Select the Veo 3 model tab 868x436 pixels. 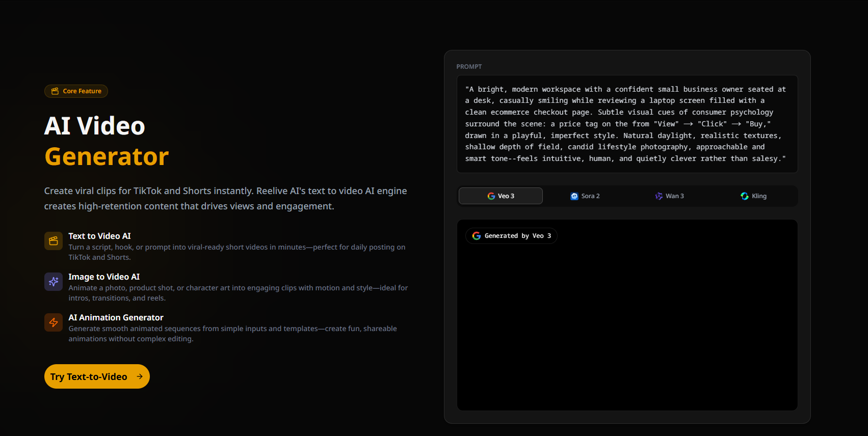point(501,196)
